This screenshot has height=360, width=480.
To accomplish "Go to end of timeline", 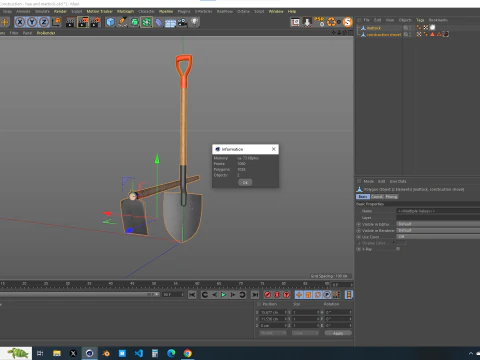I will (255, 295).
